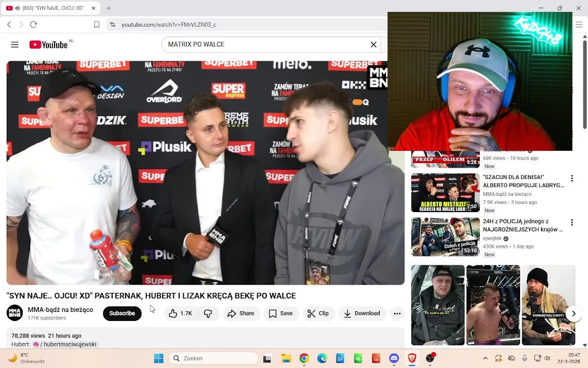The height and width of the screenshot is (368, 588).
Task: Open the volume tray icon
Action: 547,358
